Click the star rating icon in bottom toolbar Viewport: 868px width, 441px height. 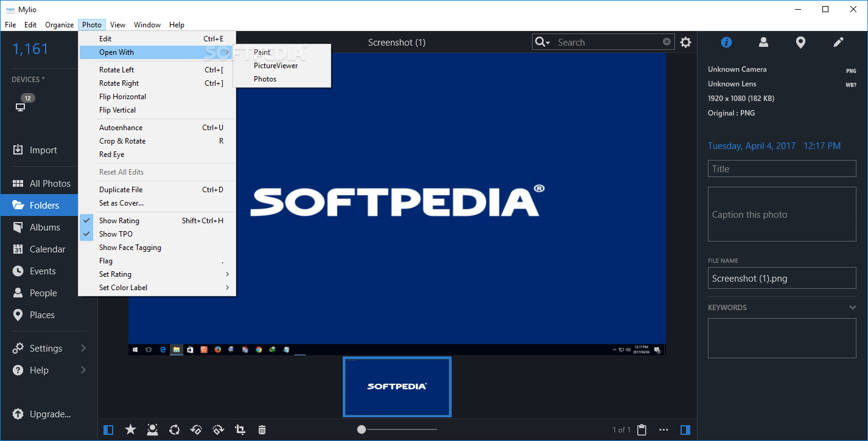(x=130, y=430)
